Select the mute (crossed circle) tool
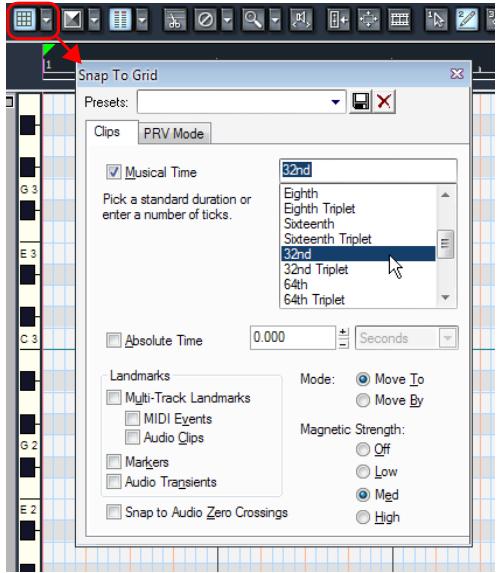 point(206,19)
